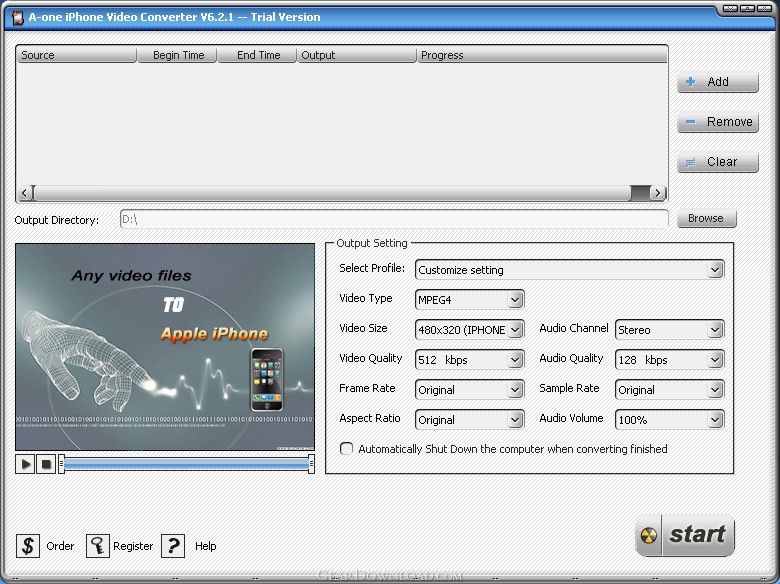Click the End Time column header
The image size is (780, 584).
point(257,55)
